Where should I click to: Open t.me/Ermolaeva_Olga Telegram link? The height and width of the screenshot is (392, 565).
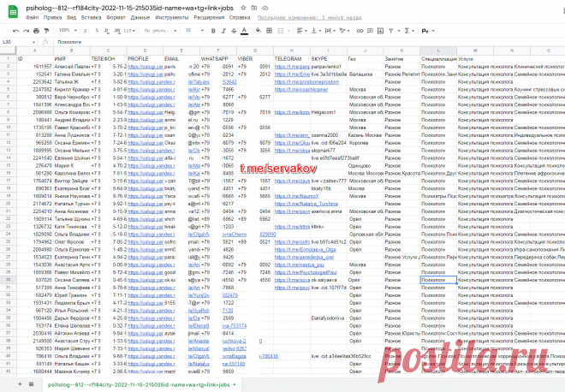pyautogui.click(x=306, y=250)
